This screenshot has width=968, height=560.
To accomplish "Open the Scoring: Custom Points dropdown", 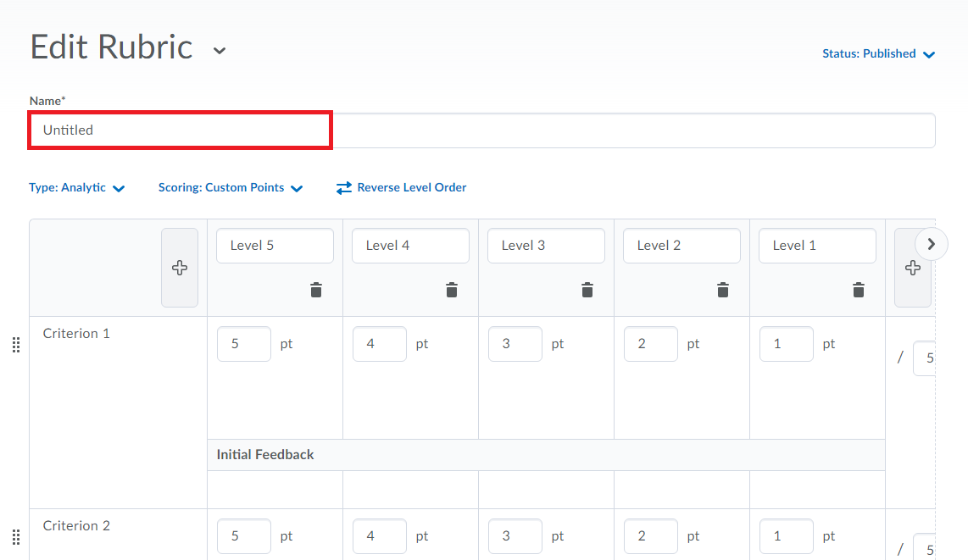I will [231, 187].
